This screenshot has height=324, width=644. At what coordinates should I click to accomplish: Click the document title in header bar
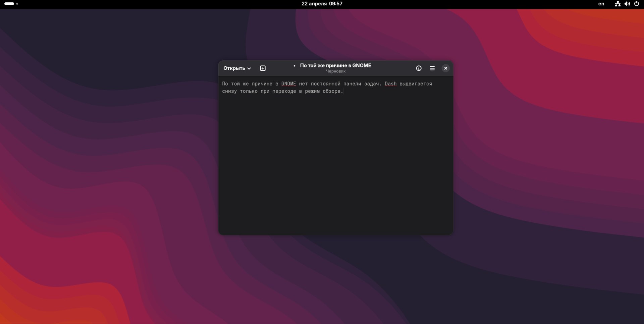(335, 66)
